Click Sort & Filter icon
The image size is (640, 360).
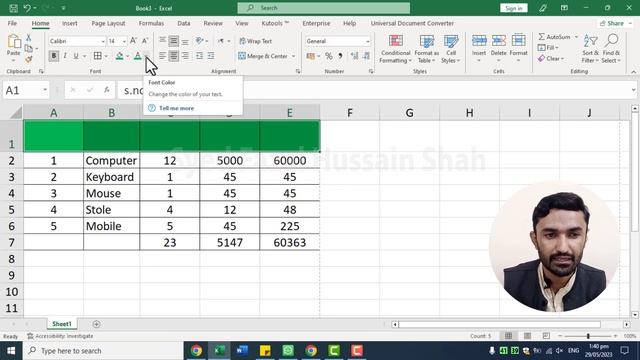click(590, 41)
